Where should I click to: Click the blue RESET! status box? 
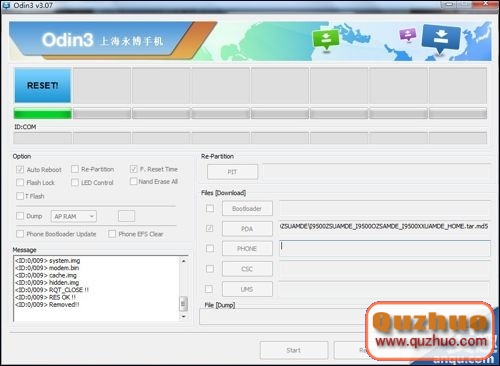click(x=43, y=85)
